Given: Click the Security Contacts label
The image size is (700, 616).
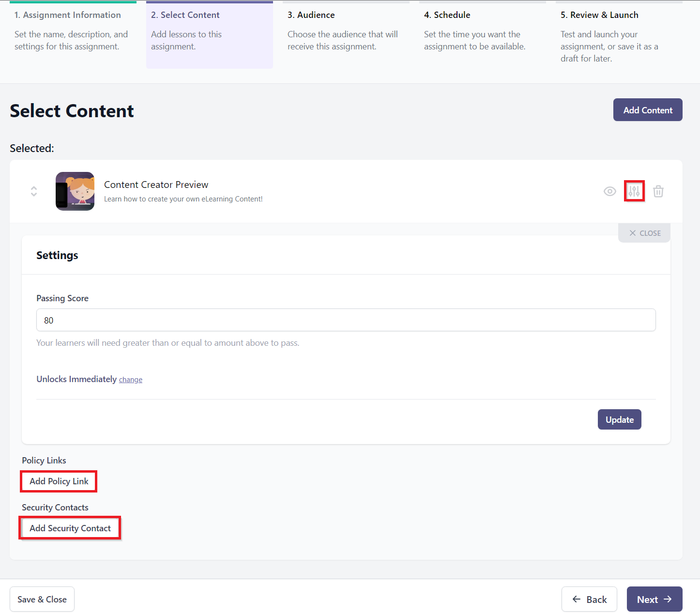Looking at the screenshot, I should (55, 508).
